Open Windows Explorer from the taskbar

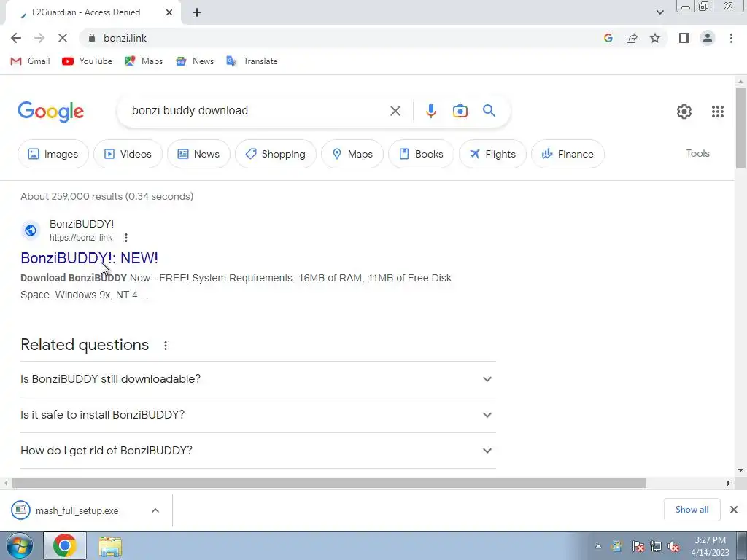click(110, 546)
